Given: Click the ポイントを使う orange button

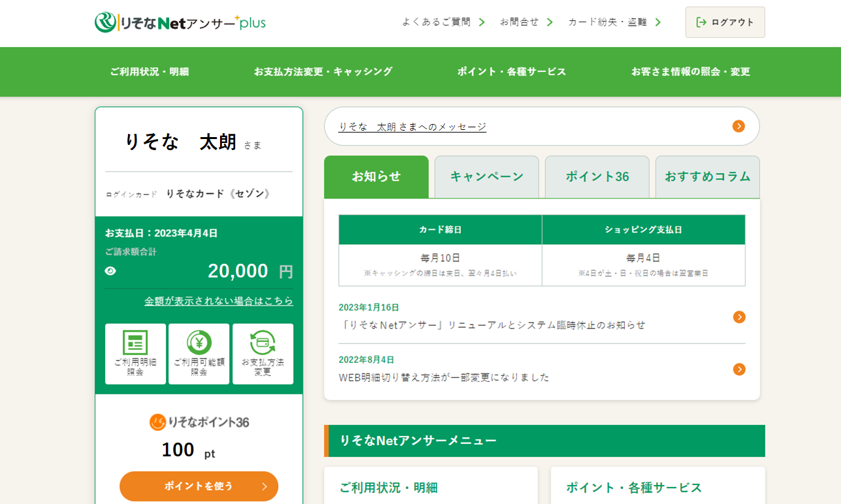Looking at the screenshot, I should [x=199, y=486].
